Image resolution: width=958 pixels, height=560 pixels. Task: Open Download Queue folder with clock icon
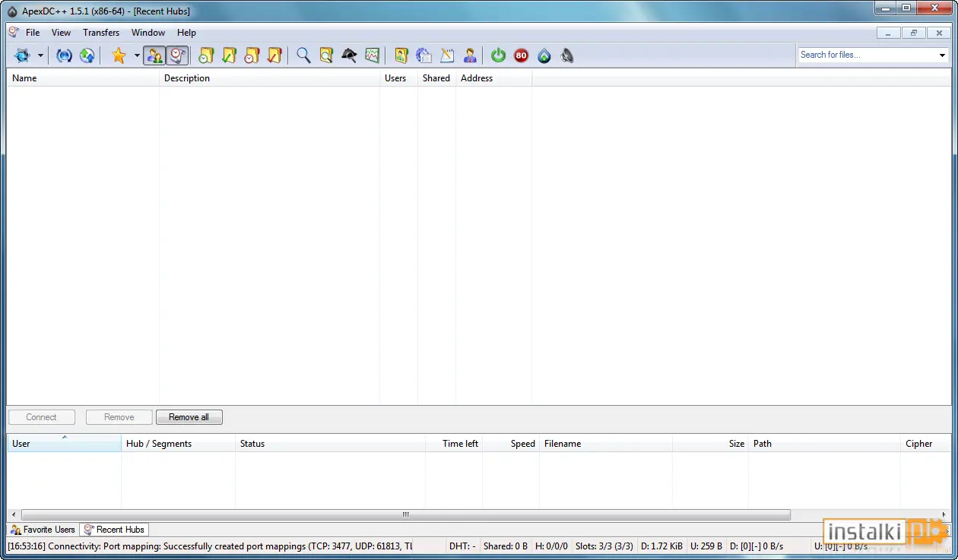(x=206, y=55)
